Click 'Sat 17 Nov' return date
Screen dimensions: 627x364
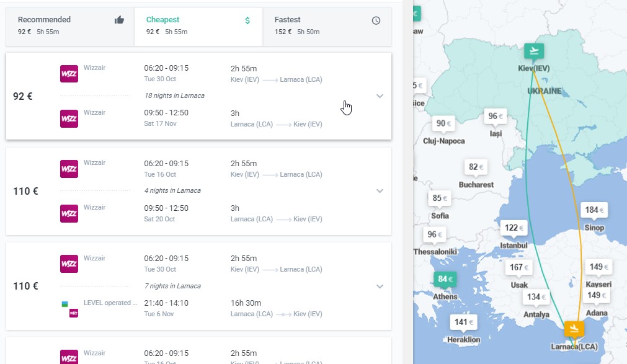click(160, 123)
